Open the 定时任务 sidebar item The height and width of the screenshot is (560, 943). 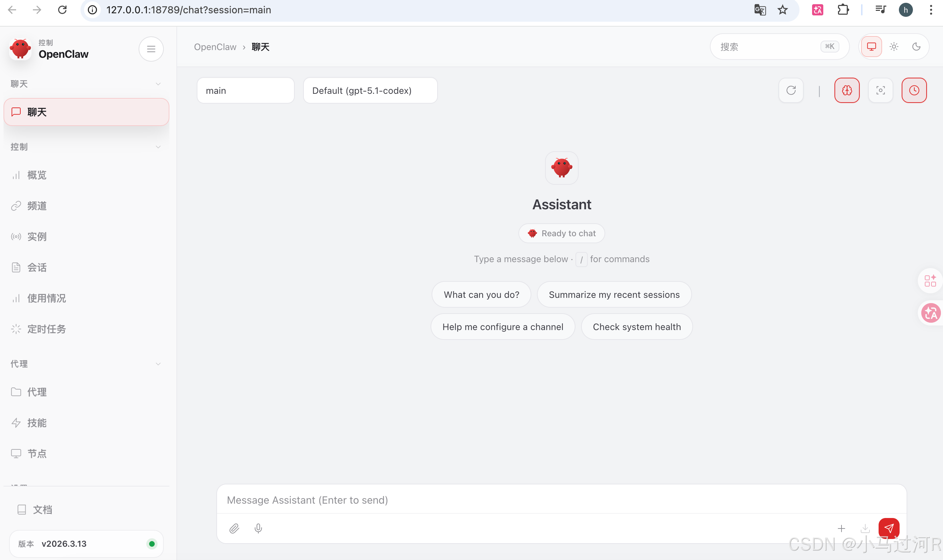click(47, 329)
